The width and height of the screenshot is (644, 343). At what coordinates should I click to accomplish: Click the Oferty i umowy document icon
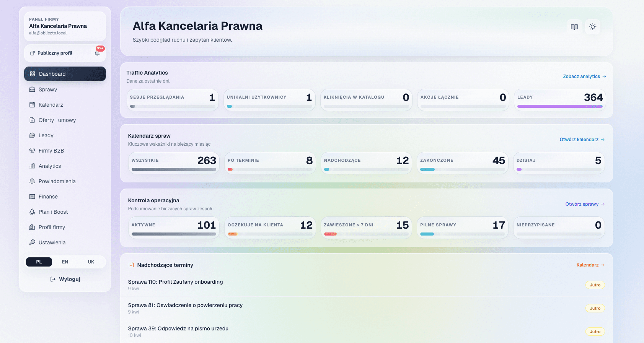tap(32, 120)
